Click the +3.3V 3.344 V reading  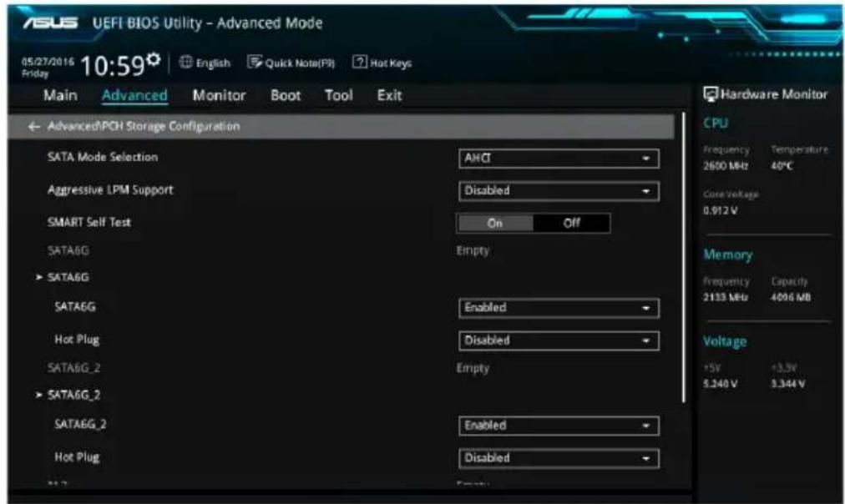click(788, 383)
